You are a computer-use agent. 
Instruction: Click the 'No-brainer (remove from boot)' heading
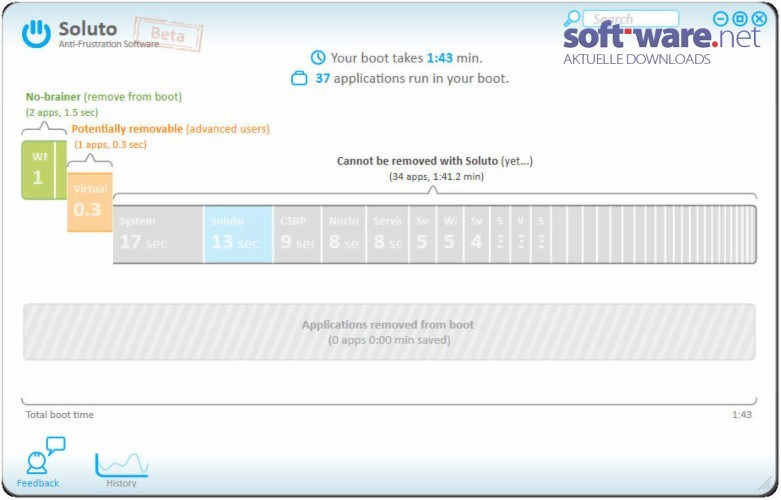[104, 97]
